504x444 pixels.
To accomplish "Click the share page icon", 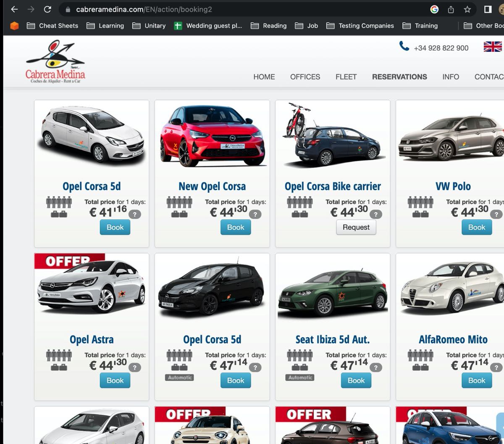I will (x=451, y=9).
